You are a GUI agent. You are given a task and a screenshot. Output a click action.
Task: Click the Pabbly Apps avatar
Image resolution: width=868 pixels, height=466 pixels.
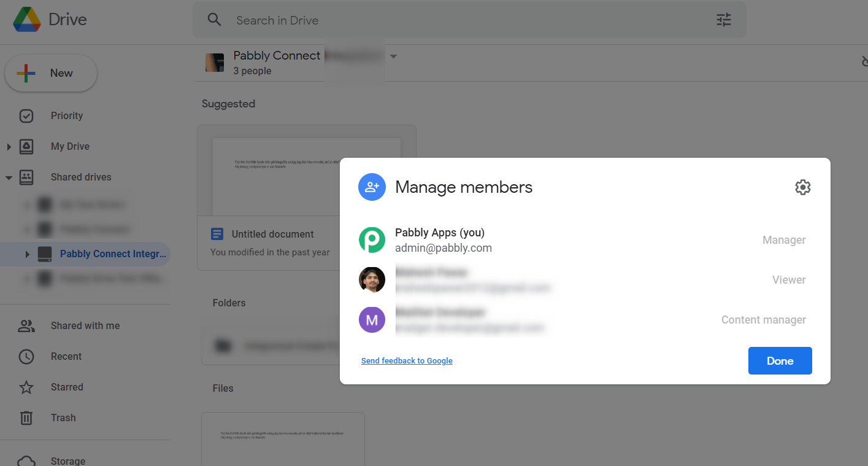pos(372,240)
